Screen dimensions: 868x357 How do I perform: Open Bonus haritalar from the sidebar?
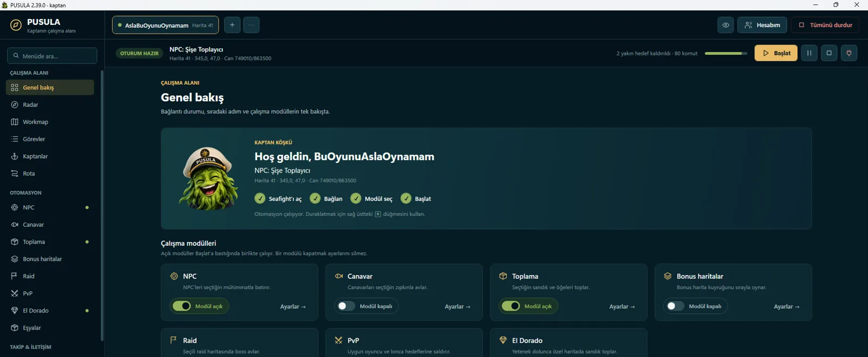pyautogui.click(x=50, y=259)
